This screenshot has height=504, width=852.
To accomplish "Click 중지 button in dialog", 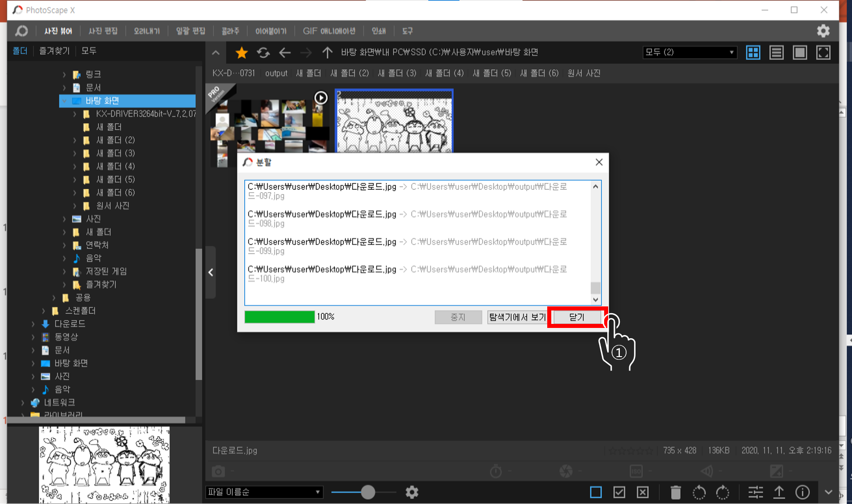I will point(458,317).
